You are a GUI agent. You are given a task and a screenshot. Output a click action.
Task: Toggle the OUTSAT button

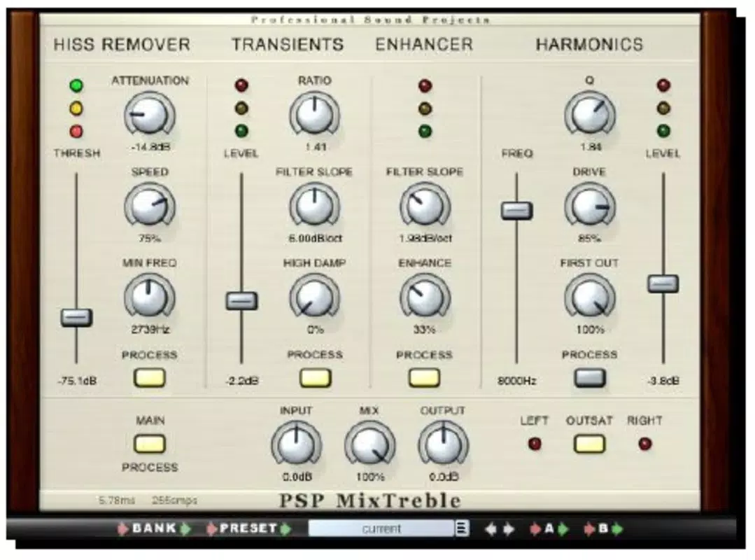point(589,444)
